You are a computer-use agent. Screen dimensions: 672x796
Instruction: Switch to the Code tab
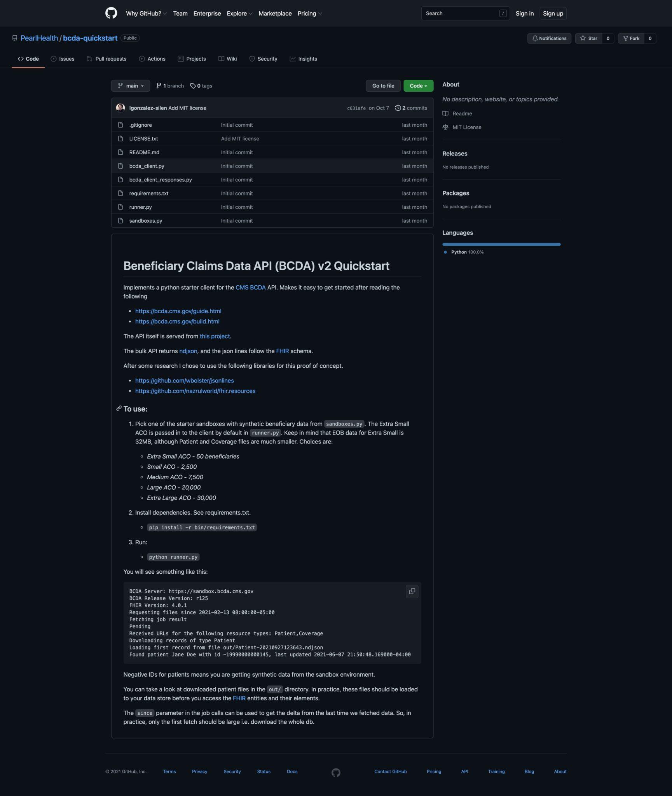pyautogui.click(x=28, y=59)
